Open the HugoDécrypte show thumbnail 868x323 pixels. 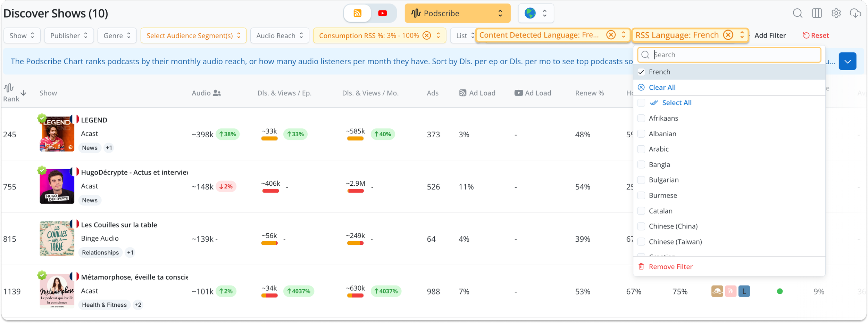(x=57, y=186)
